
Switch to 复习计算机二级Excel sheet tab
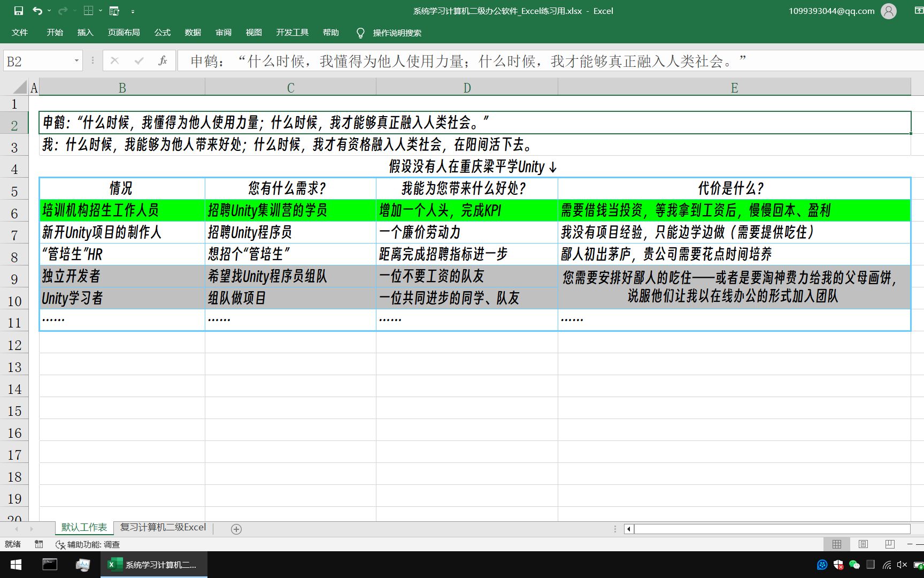coord(163,528)
